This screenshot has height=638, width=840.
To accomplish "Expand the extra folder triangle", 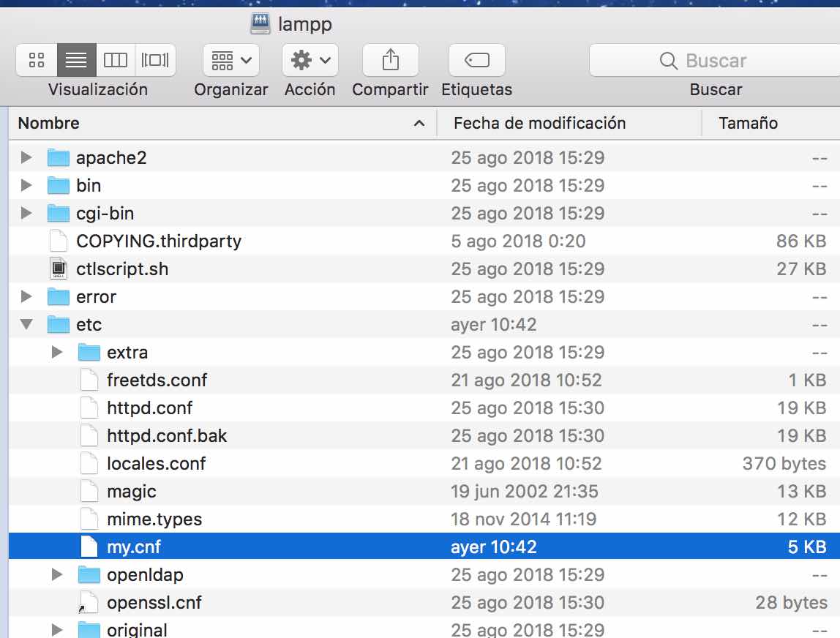I will [x=58, y=352].
